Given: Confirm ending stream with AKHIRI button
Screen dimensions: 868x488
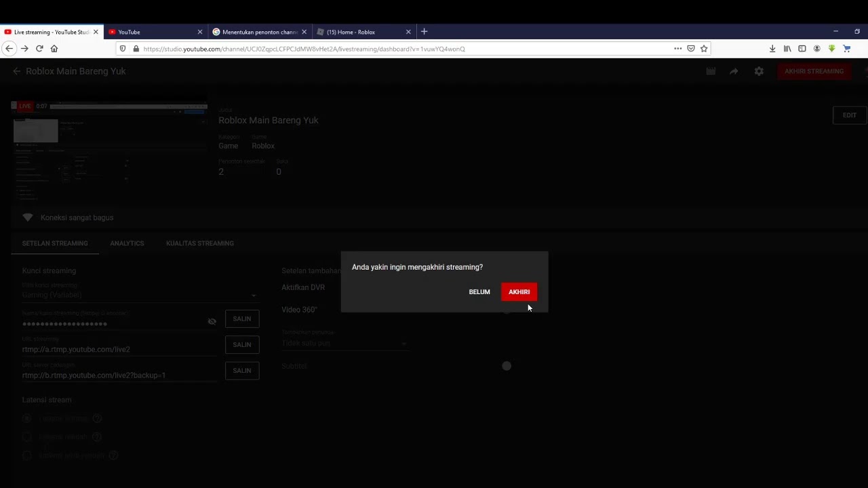Looking at the screenshot, I should (x=519, y=292).
